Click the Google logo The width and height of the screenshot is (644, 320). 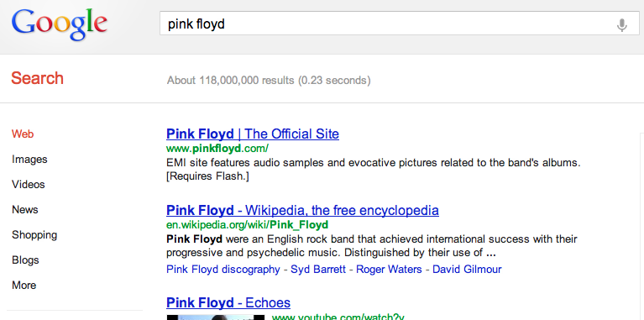pyautogui.click(x=60, y=24)
